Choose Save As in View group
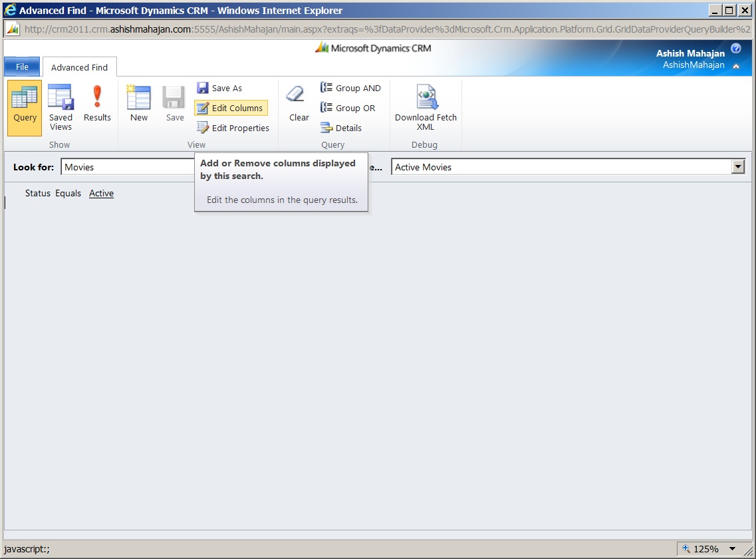 click(220, 88)
